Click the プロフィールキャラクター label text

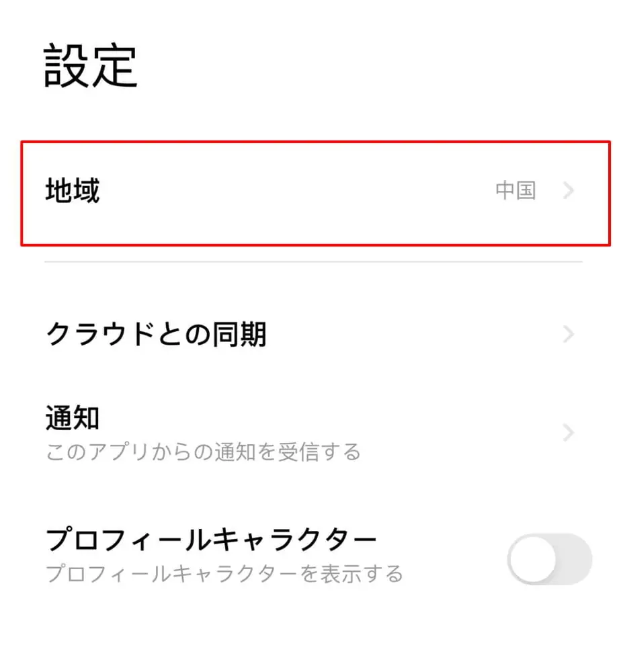point(210,540)
